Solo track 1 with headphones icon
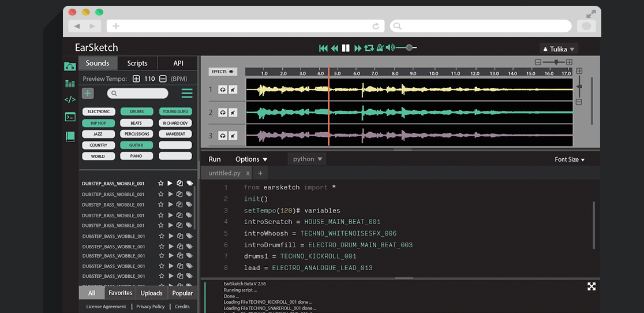 point(223,90)
